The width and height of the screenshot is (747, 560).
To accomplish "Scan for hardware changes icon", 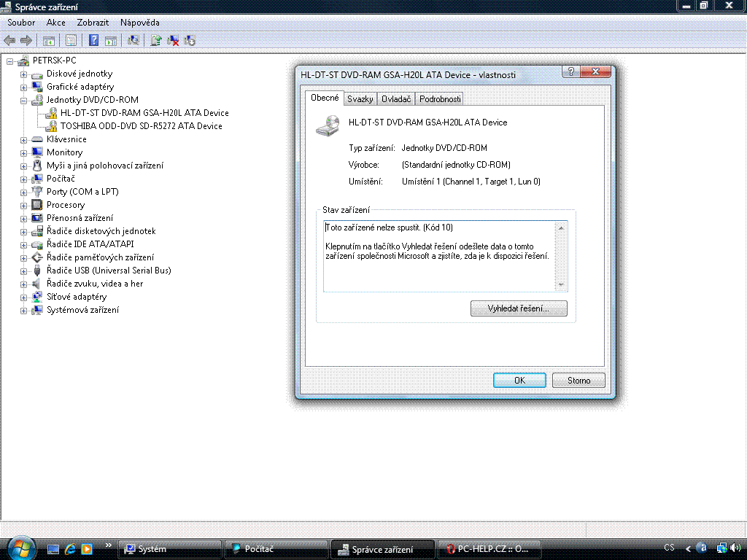I will (x=133, y=41).
